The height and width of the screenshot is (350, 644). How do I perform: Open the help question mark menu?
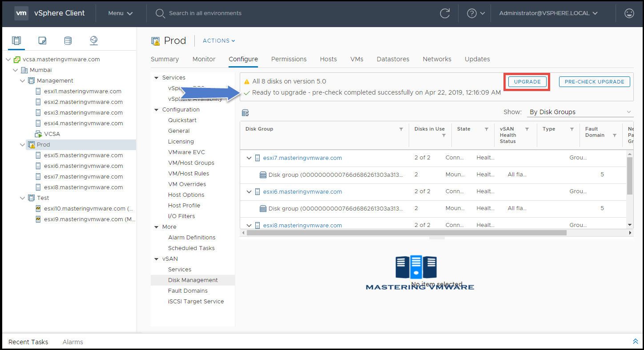[x=475, y=13]
